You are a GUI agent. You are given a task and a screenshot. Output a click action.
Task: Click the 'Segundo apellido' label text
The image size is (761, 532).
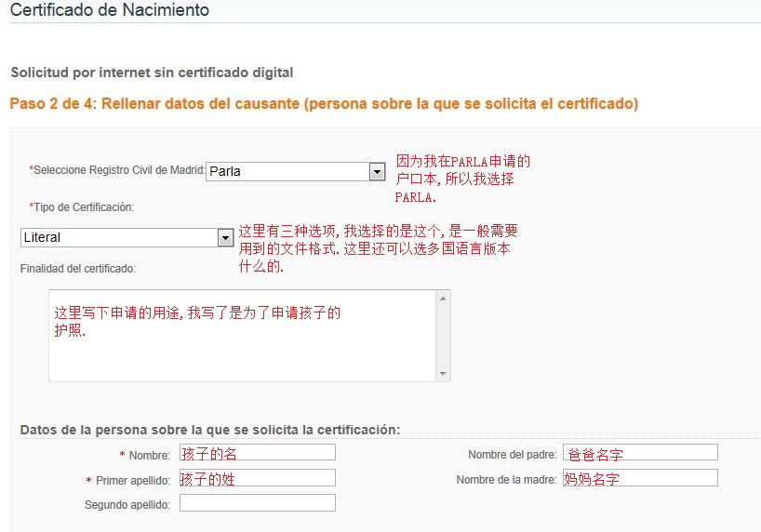click(127, 505)
